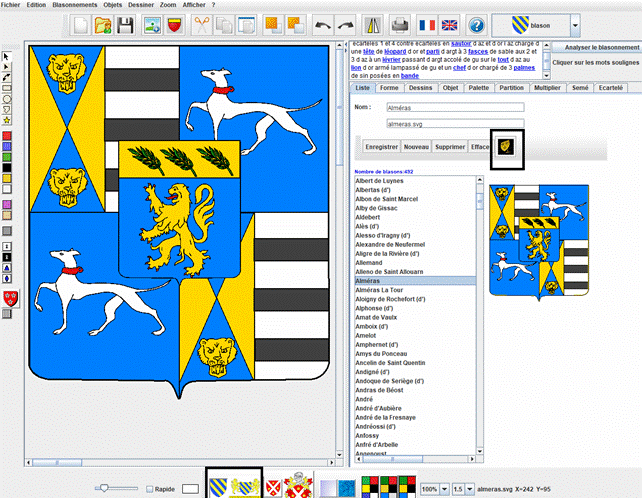Click the undo arrow icon
The width and height of the screenshot is (642, 498).
323,25
